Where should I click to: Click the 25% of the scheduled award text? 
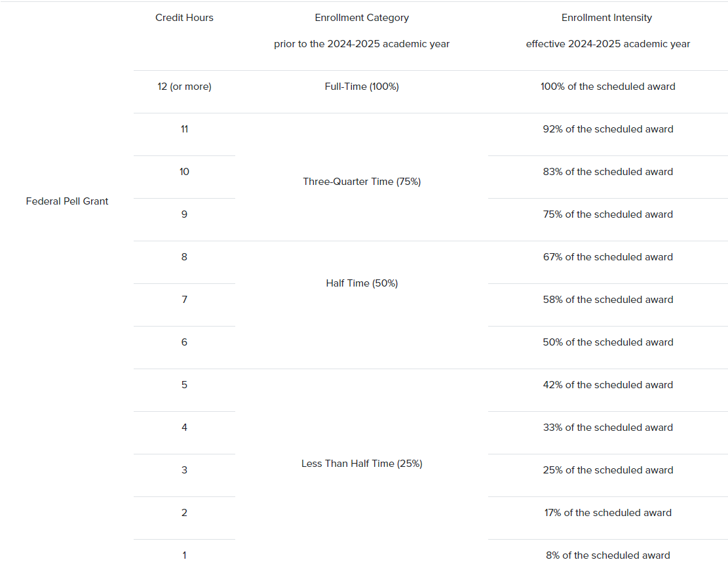click(x=607, y=470)
